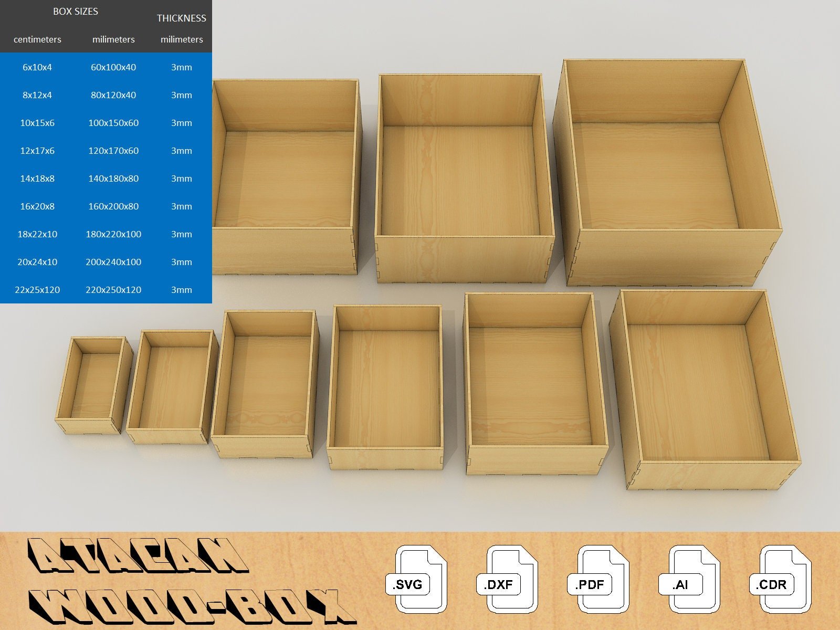
Task: Select the 18x22x10 size cell
Action: pos(37,234)
